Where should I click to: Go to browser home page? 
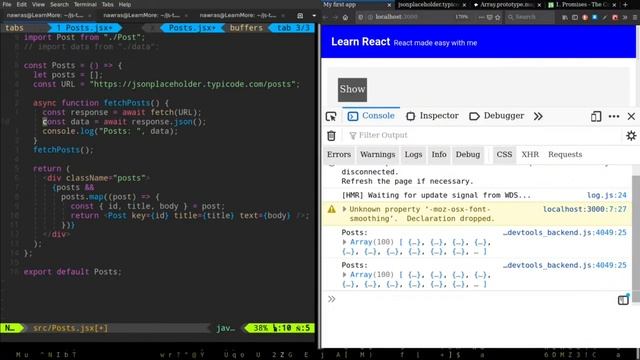pos(345,18)
